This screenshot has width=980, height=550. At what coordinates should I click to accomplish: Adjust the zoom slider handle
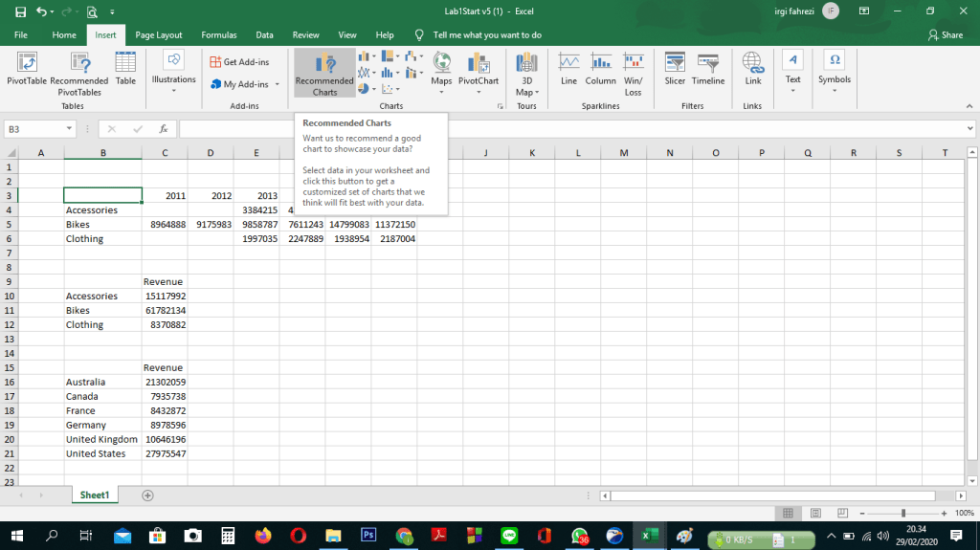pos(902,514)
